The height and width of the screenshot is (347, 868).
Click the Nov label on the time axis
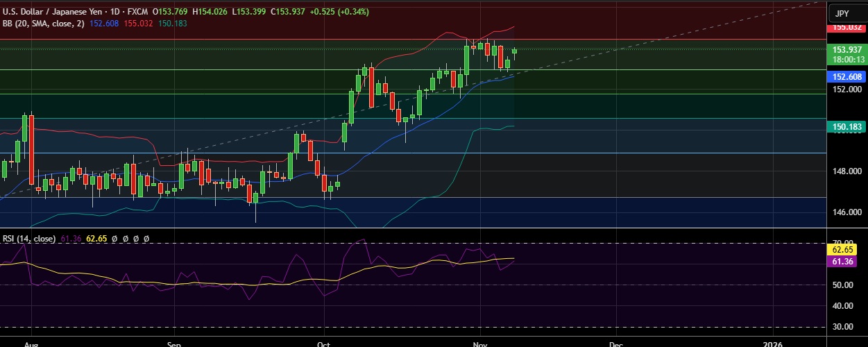click(x=479, y=343)
